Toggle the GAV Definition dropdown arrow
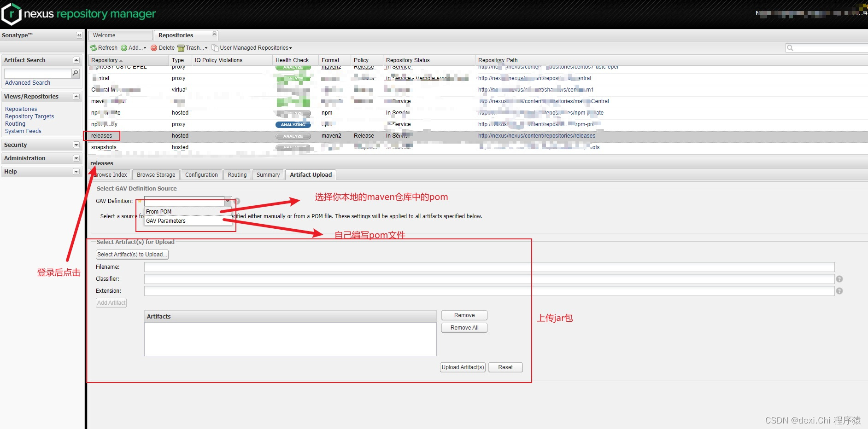The image size is (868, 429). [228, 201]
